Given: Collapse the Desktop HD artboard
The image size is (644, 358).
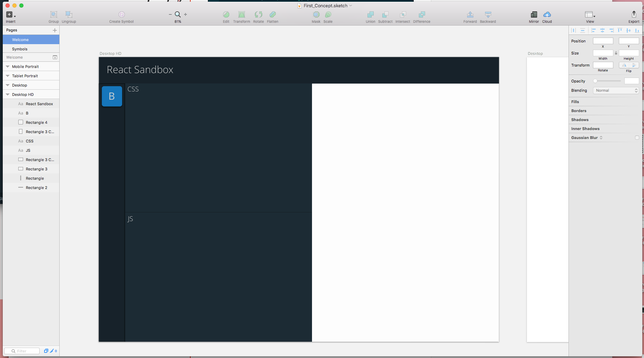Looking at the screenshot, I should click(x=8, y=95).
